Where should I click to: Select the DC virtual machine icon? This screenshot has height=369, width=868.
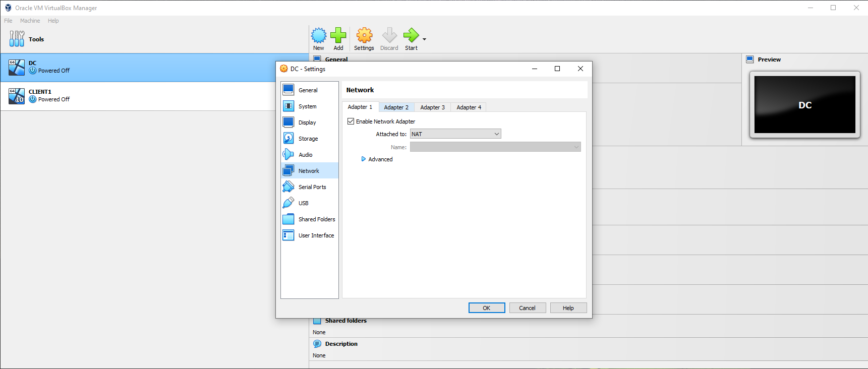pos(17,68)
